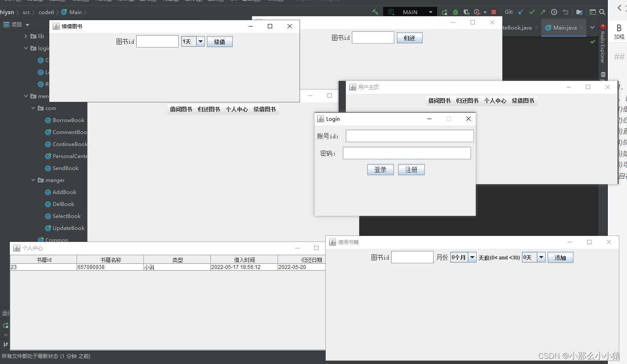Viewport: 627px width, 364px height.
Task: Click the Debug bug icon
Action: (456, 12)
